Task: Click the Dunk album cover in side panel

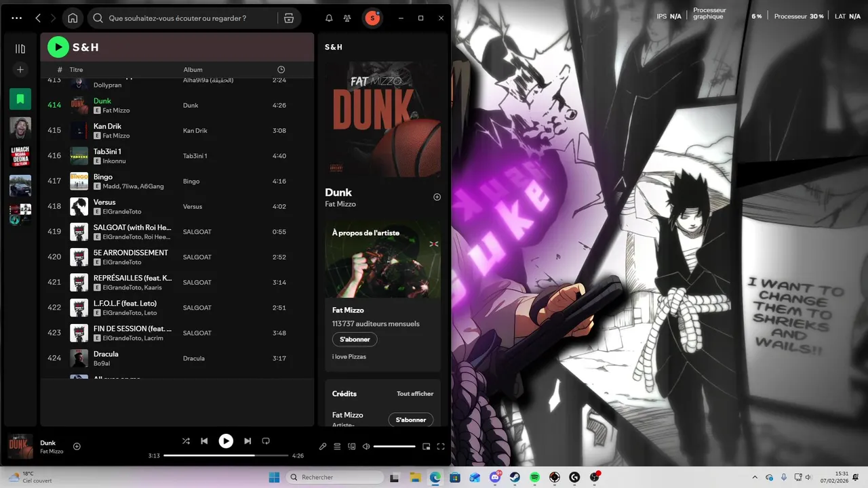Action: (383, 119)
